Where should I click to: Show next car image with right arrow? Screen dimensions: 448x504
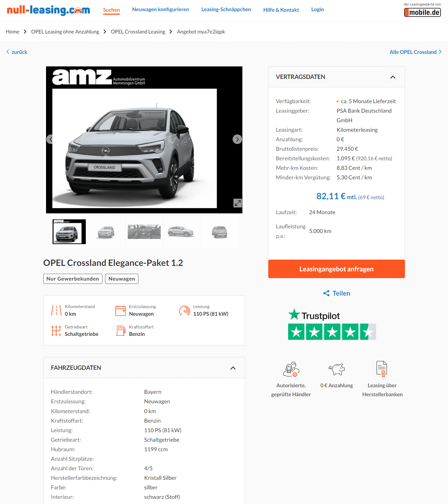point(237,139)
